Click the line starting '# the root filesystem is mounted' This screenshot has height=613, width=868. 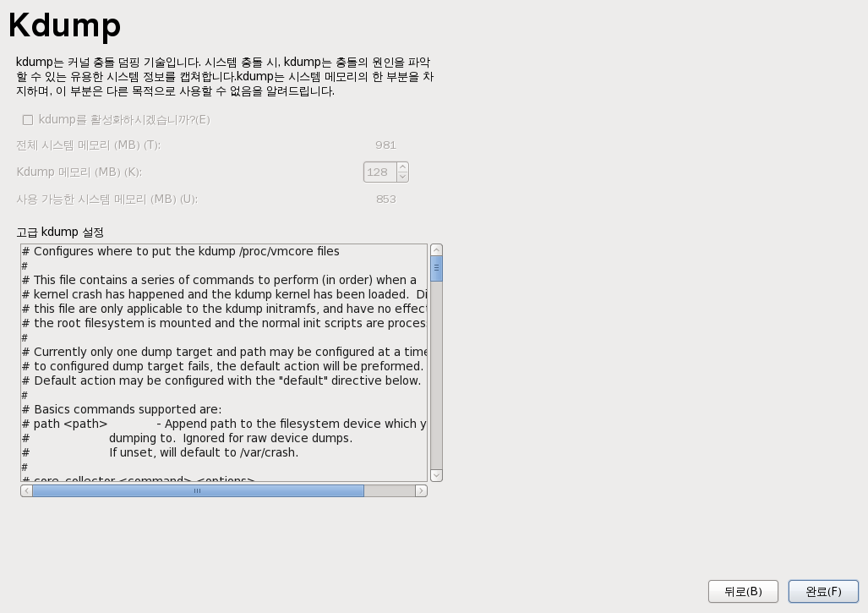tap(224, 323)
